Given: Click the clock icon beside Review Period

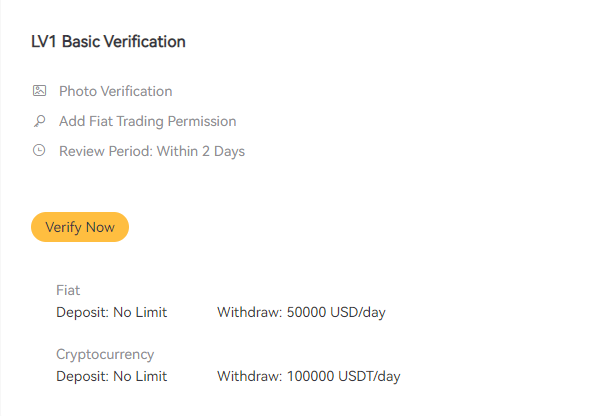Looking at the screenshot, I should tap(39, 150).
